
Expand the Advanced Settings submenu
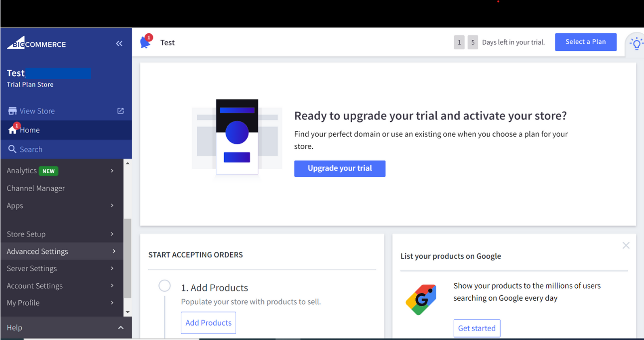(114, 251)
